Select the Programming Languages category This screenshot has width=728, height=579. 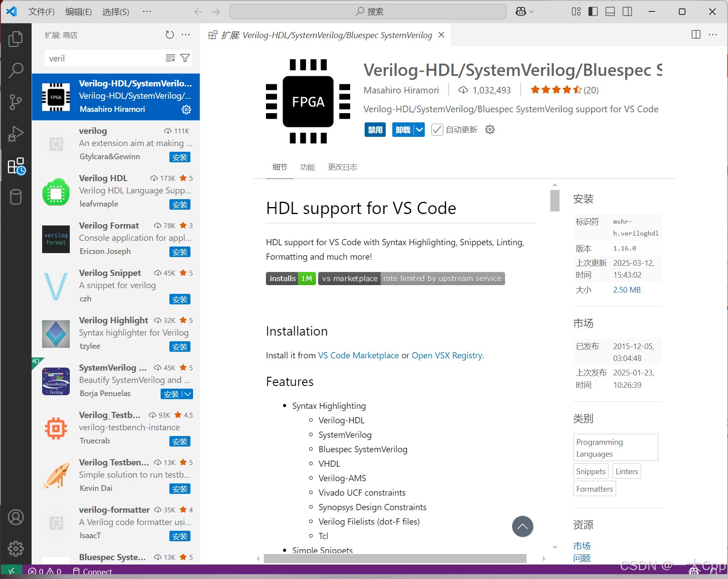[616, 447]
